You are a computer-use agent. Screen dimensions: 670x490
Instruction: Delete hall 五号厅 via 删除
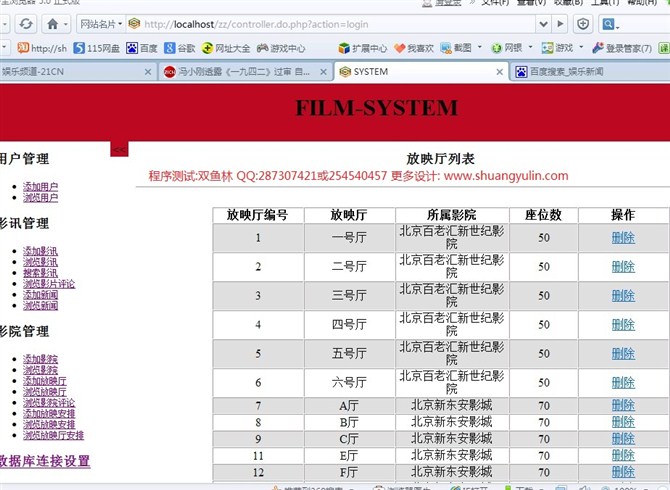coord(623,354)
